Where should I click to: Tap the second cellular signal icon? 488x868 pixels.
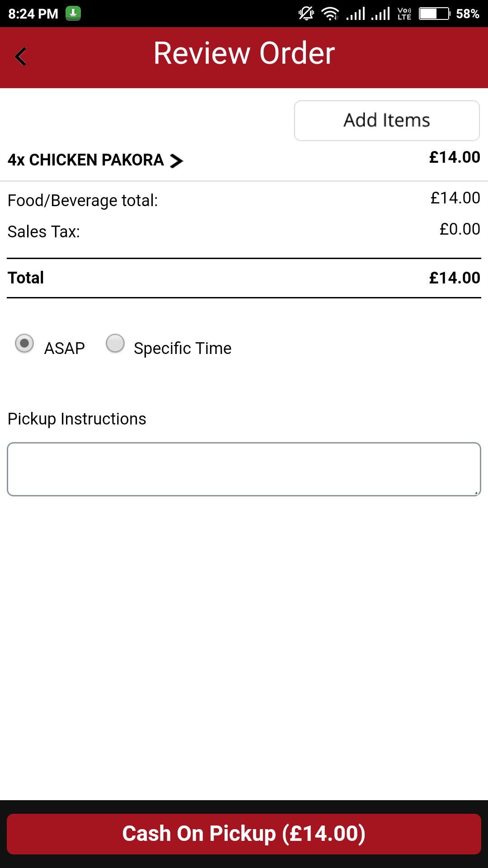(380, 14)
